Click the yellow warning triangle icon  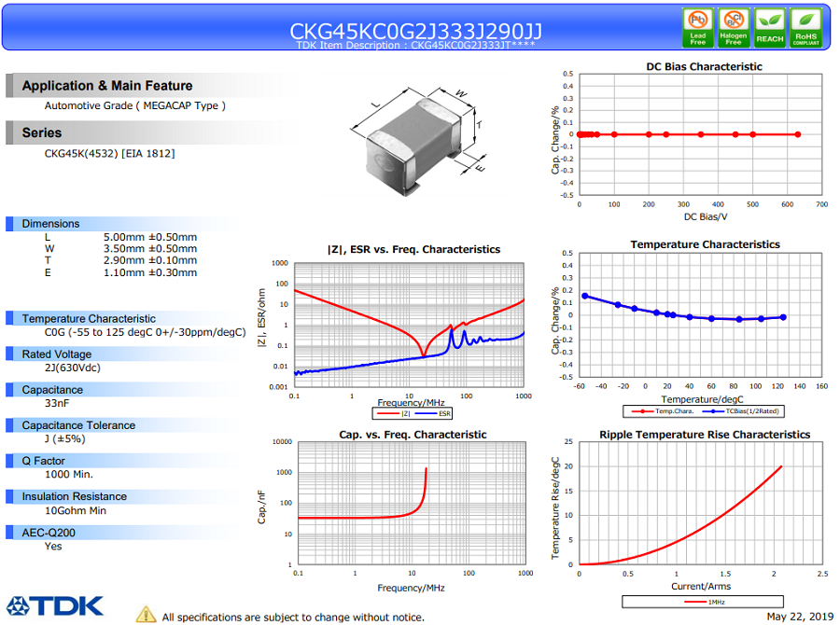[146, 615]
